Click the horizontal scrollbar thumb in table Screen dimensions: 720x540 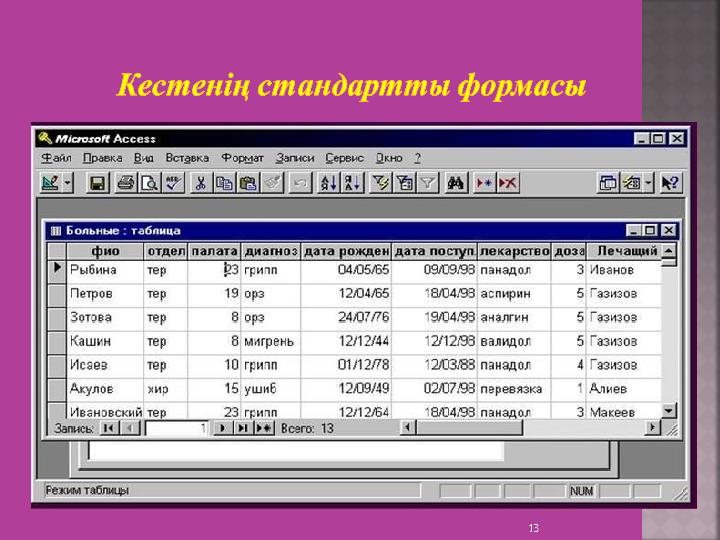[x=469, y=428]
